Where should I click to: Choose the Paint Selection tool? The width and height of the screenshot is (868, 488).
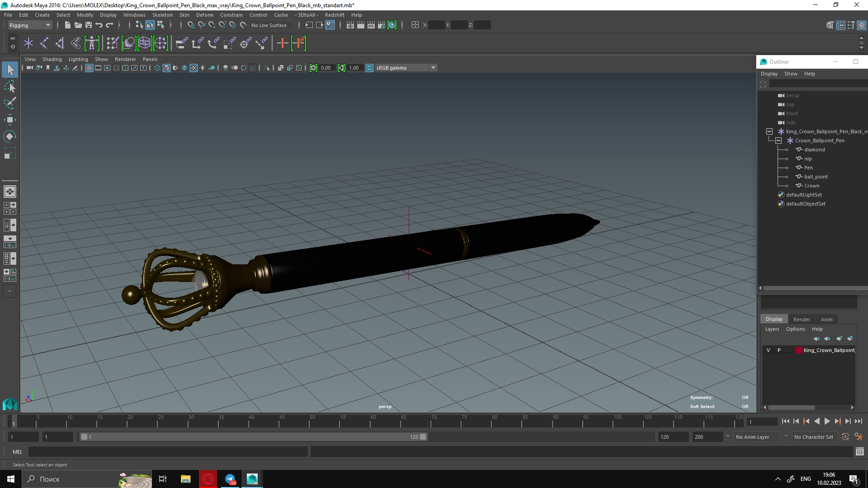click(x=10, y=103)
